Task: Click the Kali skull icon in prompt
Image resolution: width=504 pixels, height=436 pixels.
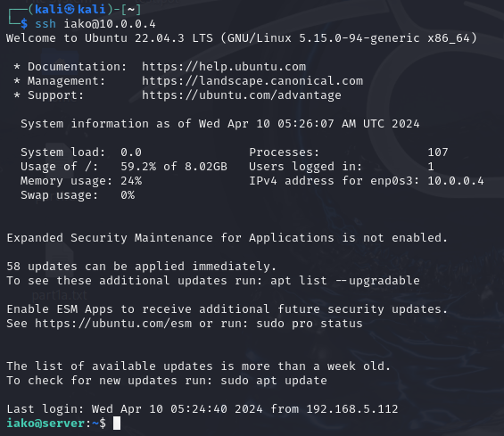Action: (69, 9)
